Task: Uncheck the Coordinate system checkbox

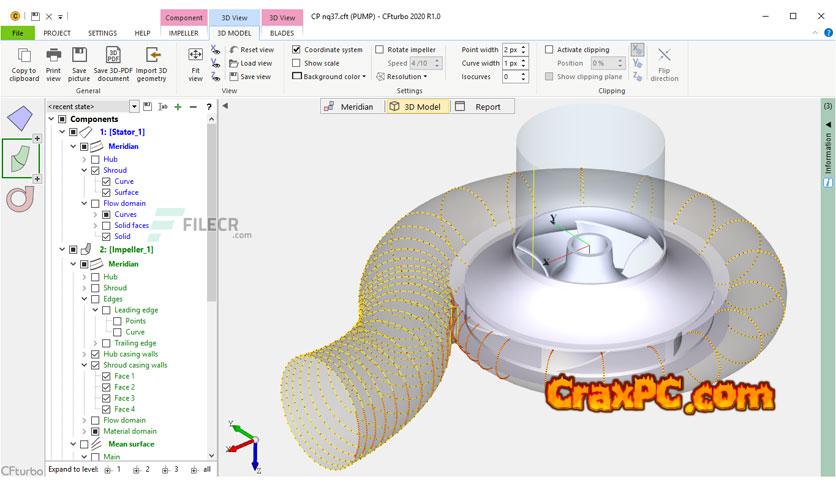Action: click(x=296, y=50)
